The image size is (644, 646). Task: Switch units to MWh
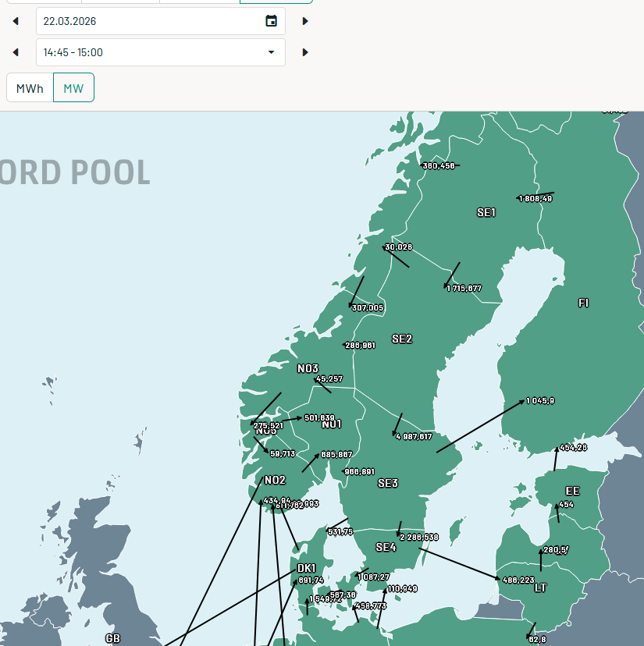[x=30, y=88]
